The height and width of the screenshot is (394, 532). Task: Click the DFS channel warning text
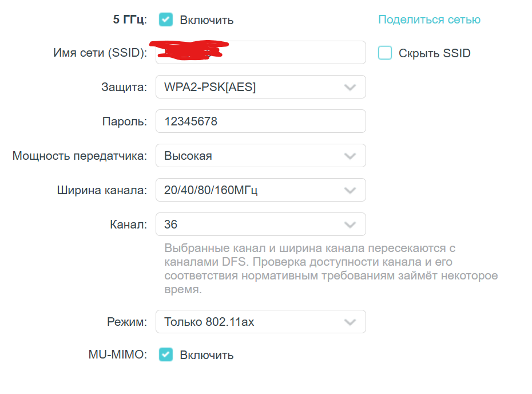pos(331,269)
